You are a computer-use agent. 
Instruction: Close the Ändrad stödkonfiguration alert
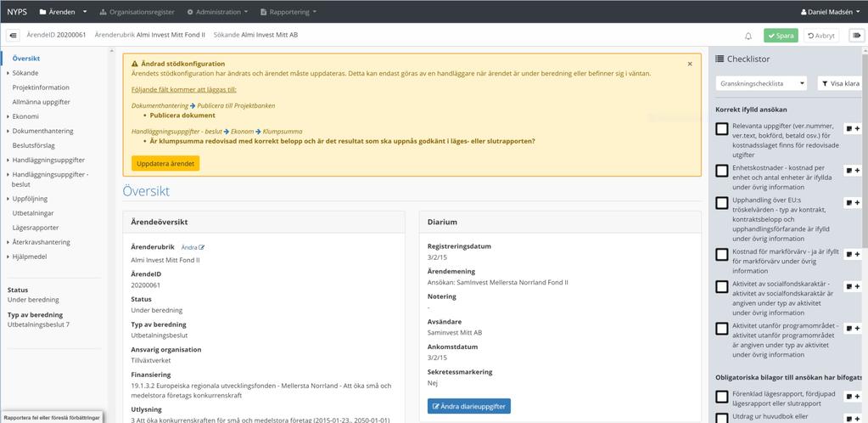[x=690, y=64]
